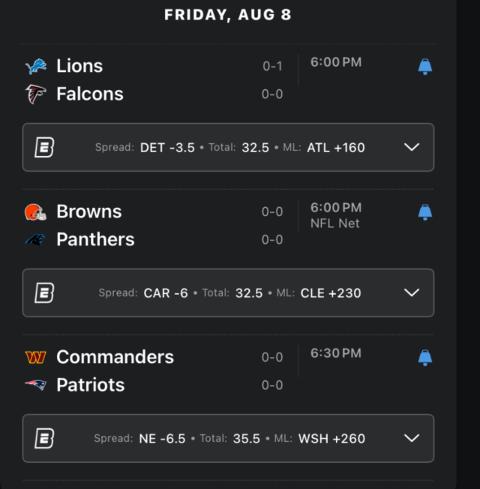Click the Cleveland Browns helmet logo
The image size is (480, 489).
(36, 212)
